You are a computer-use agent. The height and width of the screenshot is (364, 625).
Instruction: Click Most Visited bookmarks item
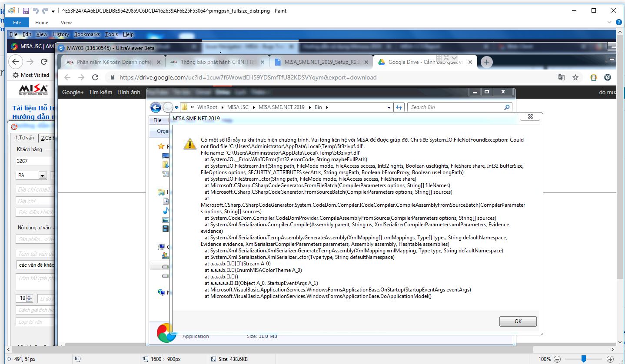pos(30,75)
